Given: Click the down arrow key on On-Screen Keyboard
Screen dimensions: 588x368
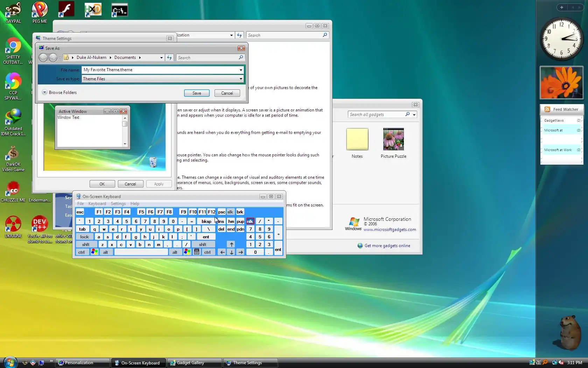Looking at the screenshot, I should [x=231, y=252].
